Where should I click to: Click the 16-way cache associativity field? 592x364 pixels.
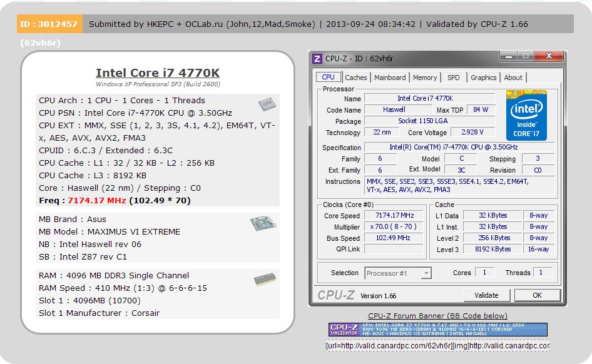coord(539,249)
